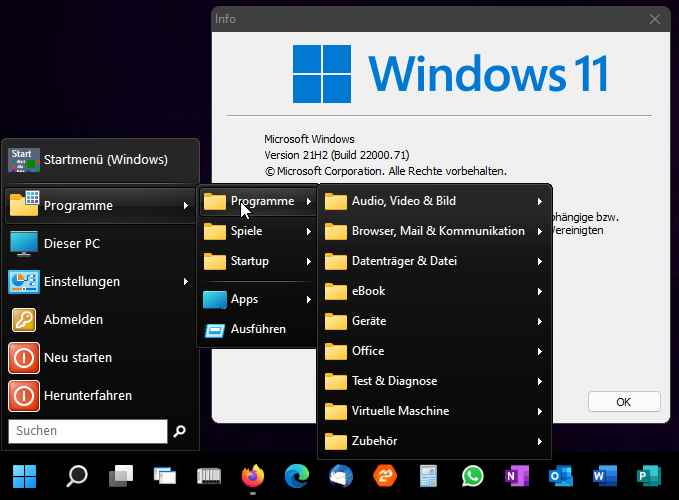Select Herunterfahren to shut down
The image size is (679, 500).
point(100,396)
